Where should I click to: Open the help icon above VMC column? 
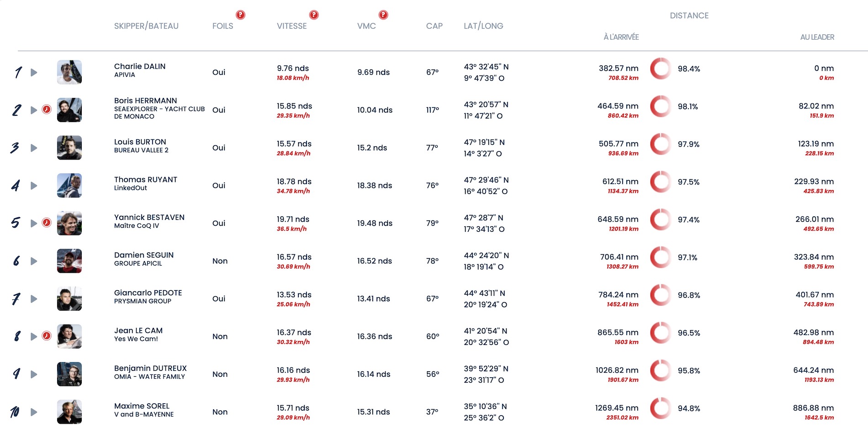383,15
